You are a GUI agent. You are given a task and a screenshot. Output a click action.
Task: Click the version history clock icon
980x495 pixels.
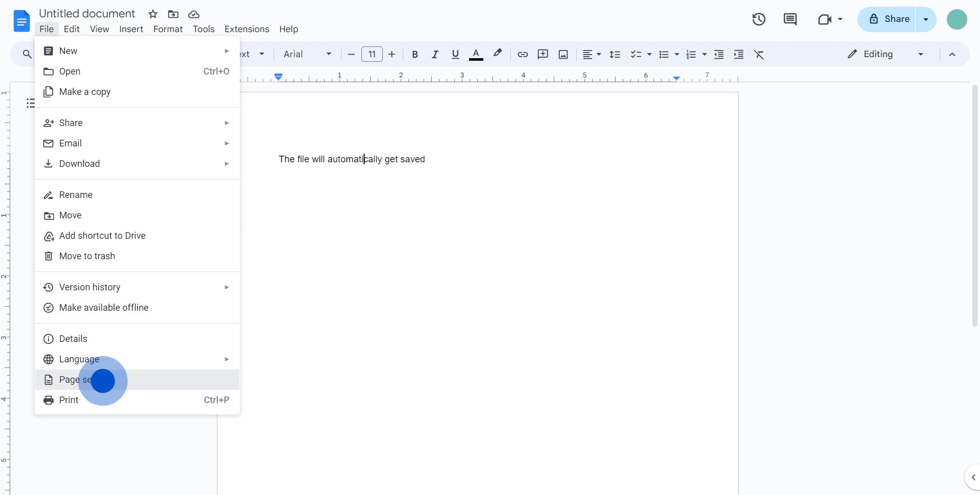[758, 19]
